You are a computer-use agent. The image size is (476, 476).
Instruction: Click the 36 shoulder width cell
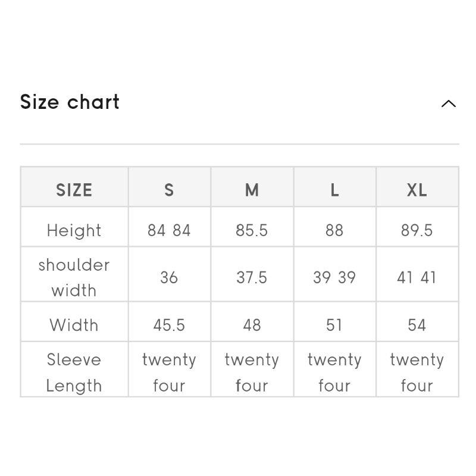[169, 277]
